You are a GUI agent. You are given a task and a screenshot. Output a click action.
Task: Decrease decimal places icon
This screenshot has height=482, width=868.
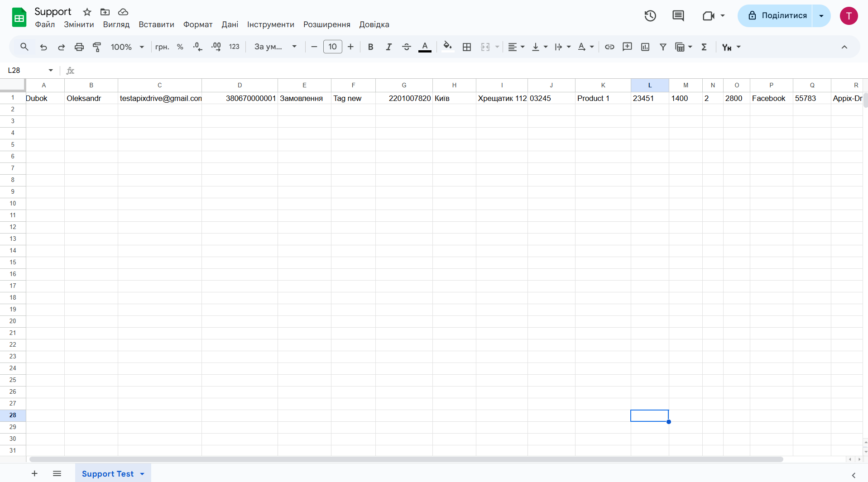pyautogui.click(x=198, y=47)
